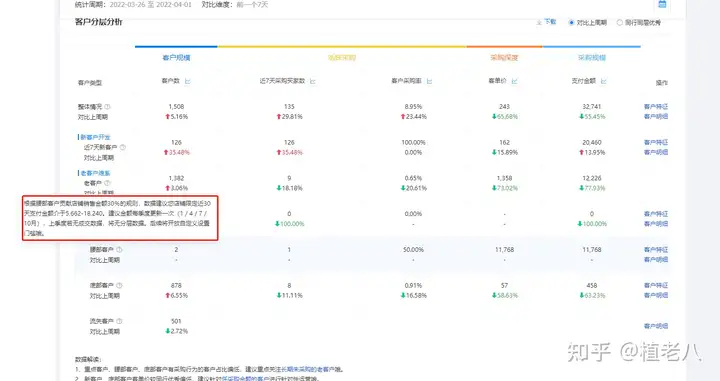Click the help icon beside 老客户
The image size is (720, 381).
pos(107,183)
